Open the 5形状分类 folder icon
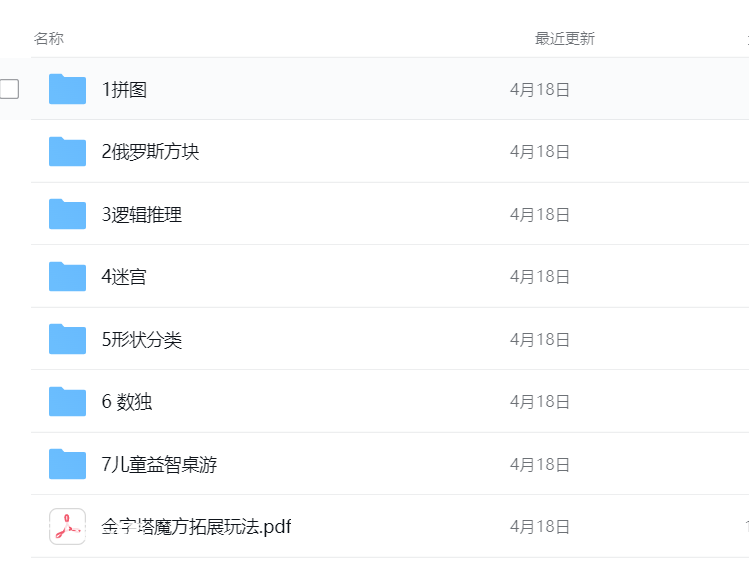 tap(67, 339)
